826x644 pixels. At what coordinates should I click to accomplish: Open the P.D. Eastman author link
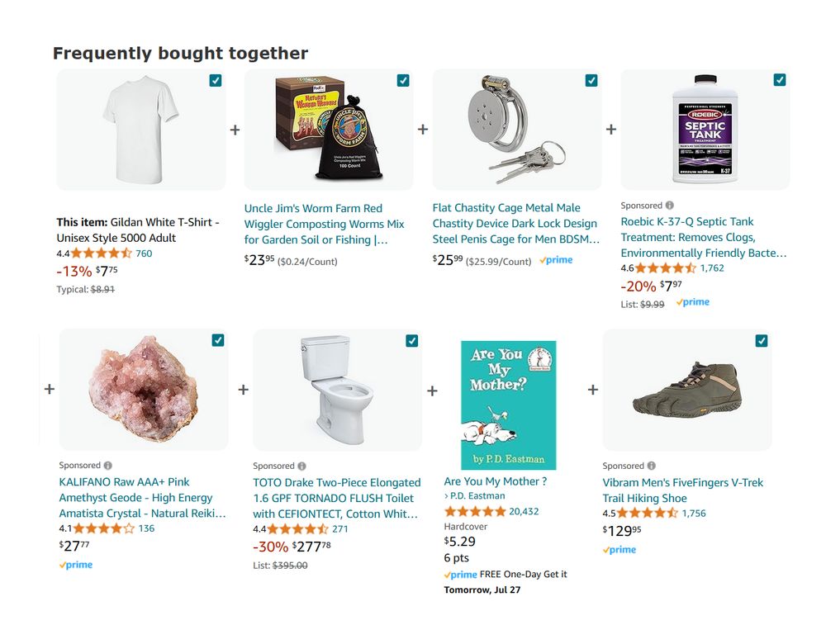point(477,496)
